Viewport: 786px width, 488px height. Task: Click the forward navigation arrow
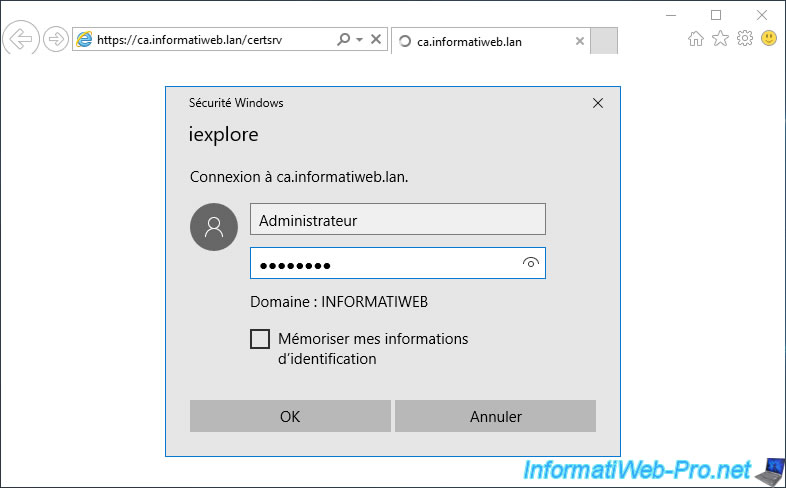click(x=56, y=39)
